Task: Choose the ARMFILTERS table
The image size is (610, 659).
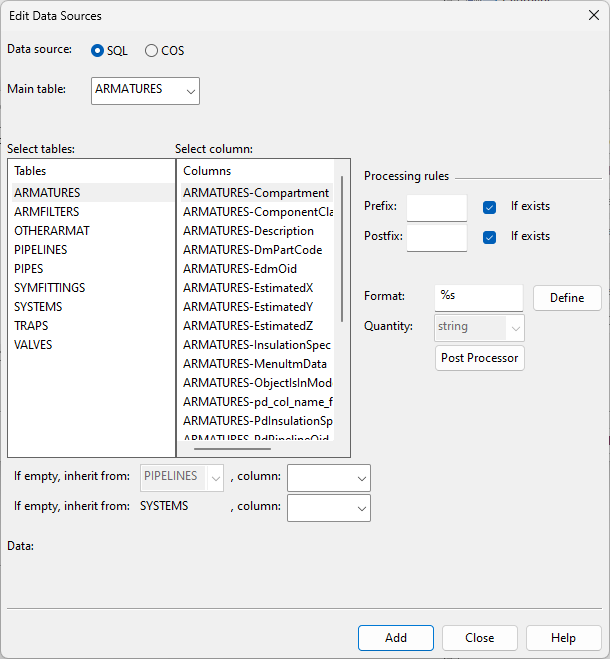Action: [46, 212]
